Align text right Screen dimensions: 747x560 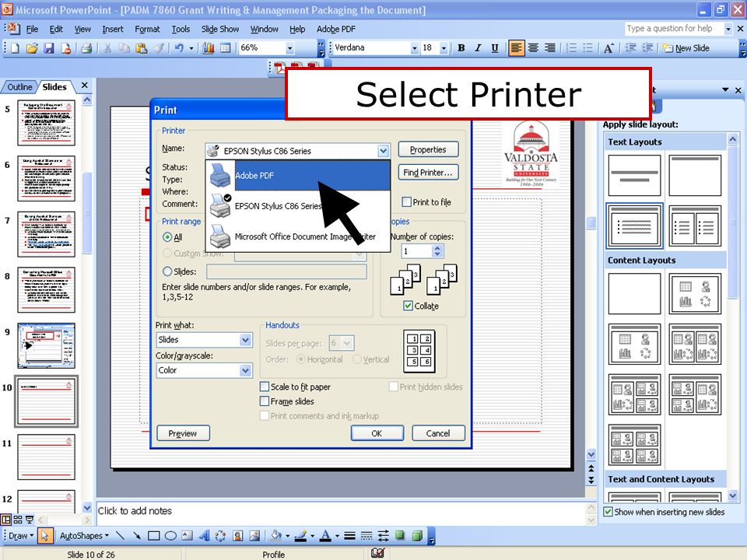click(x=550, y=48)
